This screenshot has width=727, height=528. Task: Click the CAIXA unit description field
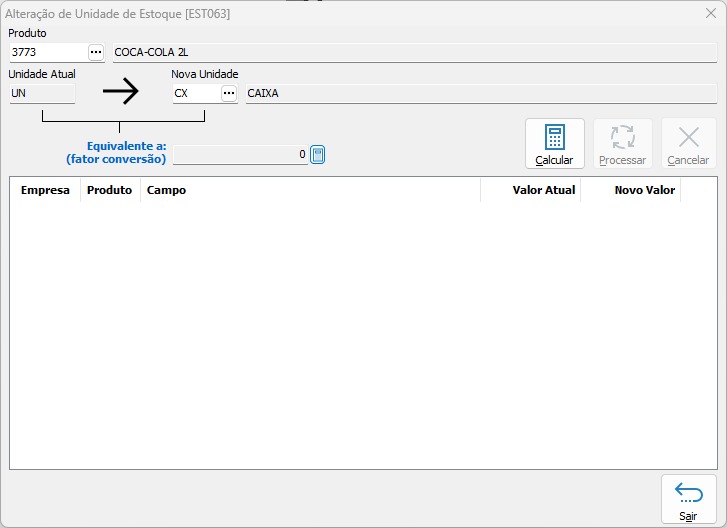click(x=480, y=93)
